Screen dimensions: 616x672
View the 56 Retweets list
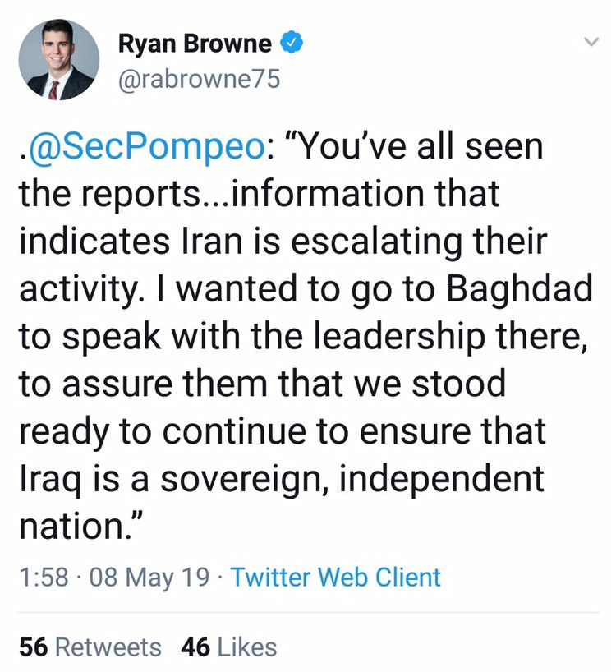click(x=90, y=647)
